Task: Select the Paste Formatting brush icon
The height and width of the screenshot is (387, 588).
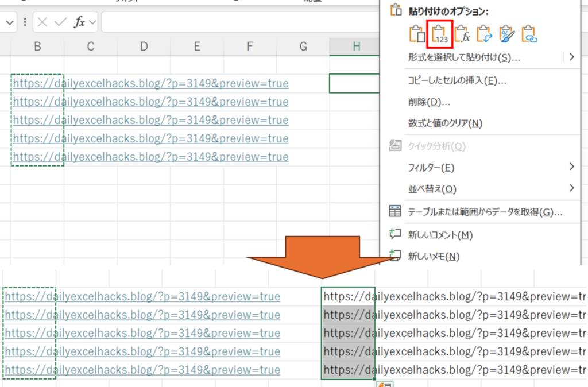Action: click(x=507, y=34)
